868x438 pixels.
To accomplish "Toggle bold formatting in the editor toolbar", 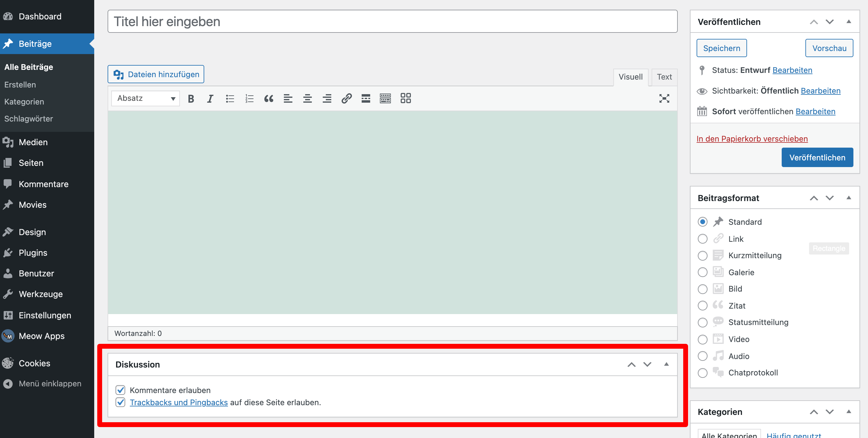I will coord(191,98).
